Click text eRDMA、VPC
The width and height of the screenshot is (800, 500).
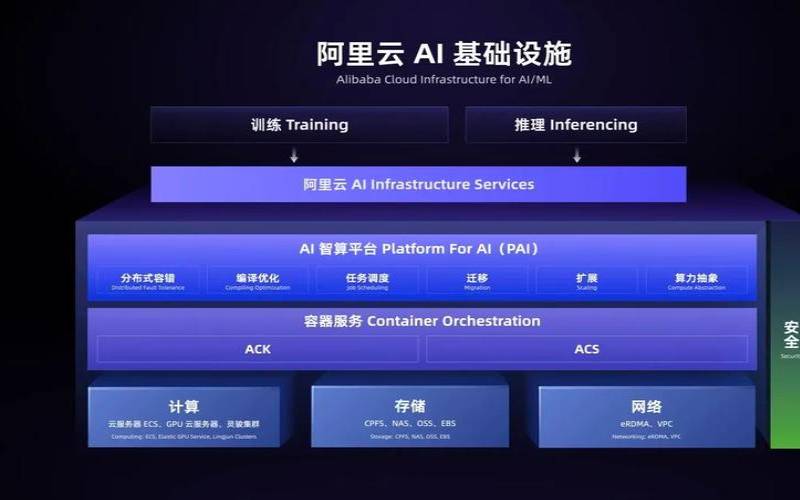[x=646, y=424]
